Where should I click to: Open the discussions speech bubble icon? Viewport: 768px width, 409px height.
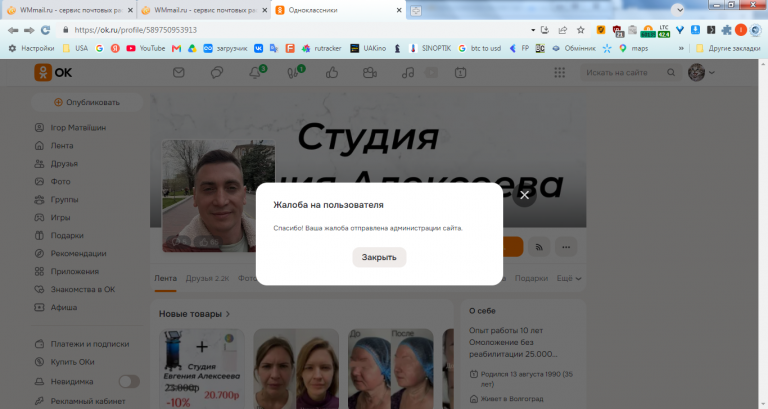click(216, 72)
